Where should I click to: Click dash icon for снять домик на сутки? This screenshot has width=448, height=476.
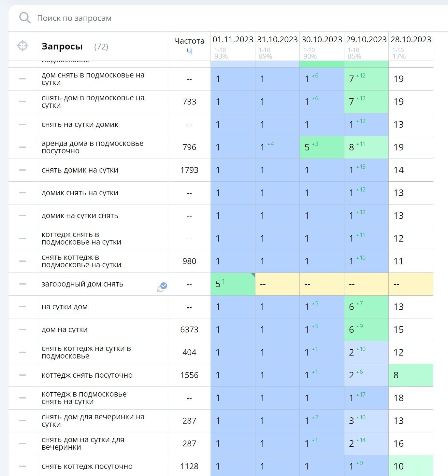22,170
